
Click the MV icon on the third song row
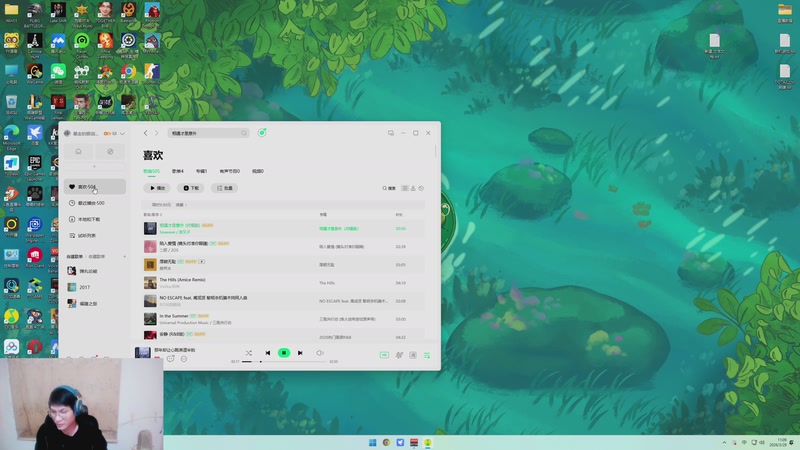tap(202, 262)
